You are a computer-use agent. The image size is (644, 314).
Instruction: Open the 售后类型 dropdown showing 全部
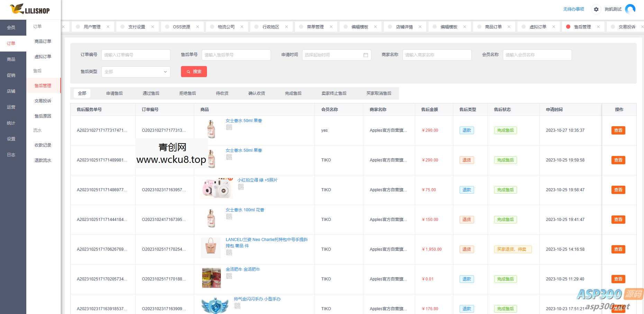(136, 72)
